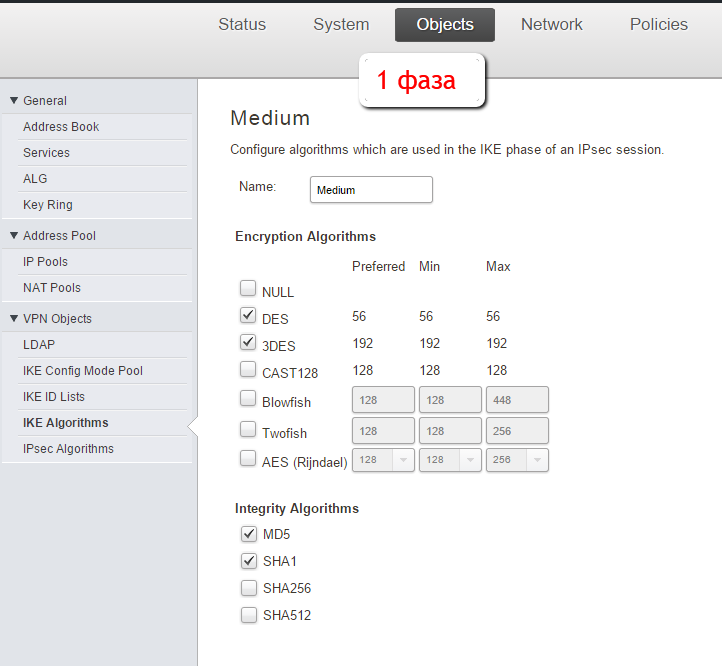
Task: Uncheck the MD5 integrity checkbox
Action: coord(248,534)
